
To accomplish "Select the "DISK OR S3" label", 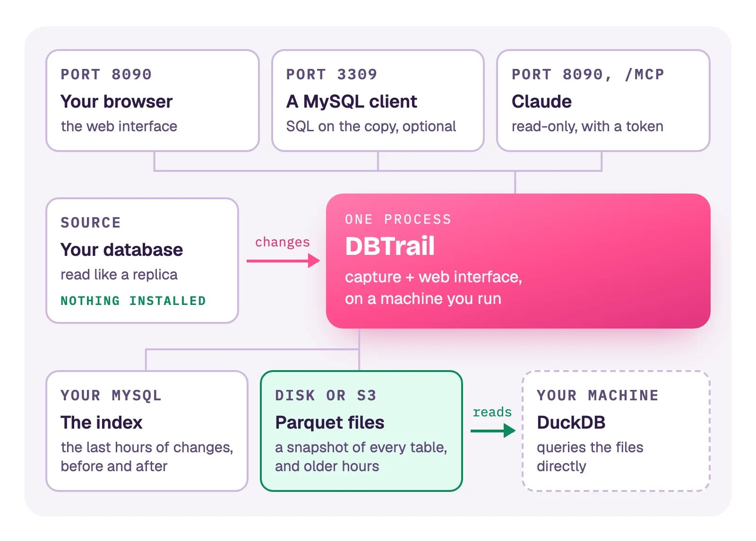I will [326, 395].
